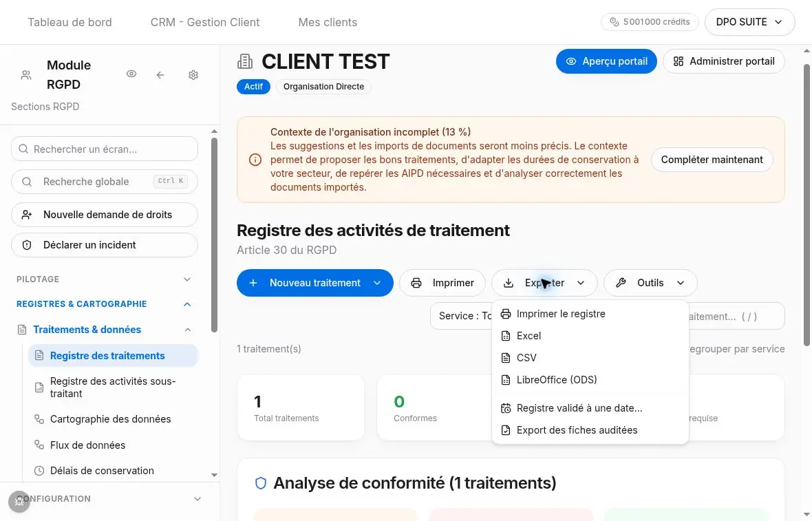Image resolution: width=812 pixels, height=521 pixels.
Task: Open CRM - Gestion Client tab
Action: coord(205,22)
